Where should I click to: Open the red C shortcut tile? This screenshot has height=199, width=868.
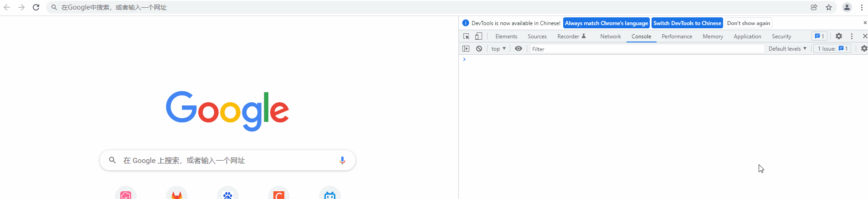coord(279,194)
